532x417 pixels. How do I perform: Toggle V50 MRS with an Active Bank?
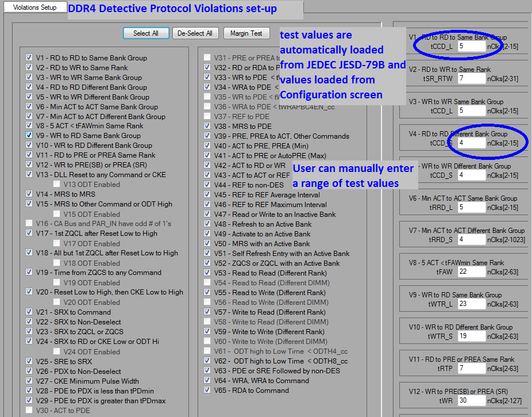pos(207,243)
